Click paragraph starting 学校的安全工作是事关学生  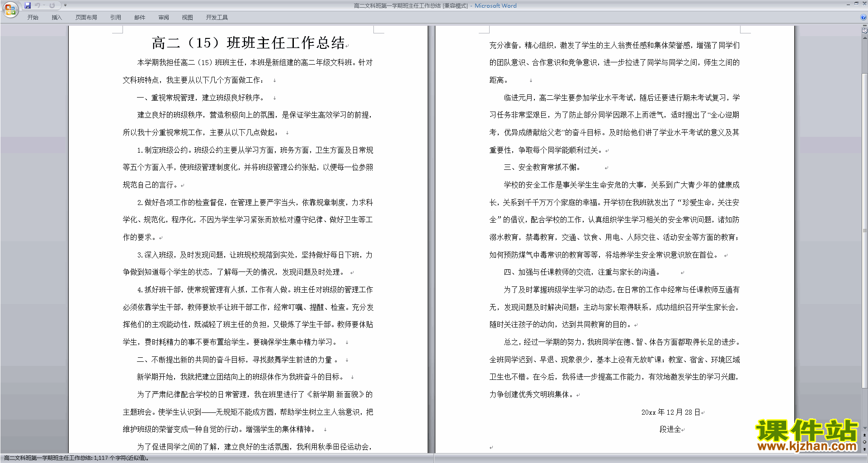615,220
